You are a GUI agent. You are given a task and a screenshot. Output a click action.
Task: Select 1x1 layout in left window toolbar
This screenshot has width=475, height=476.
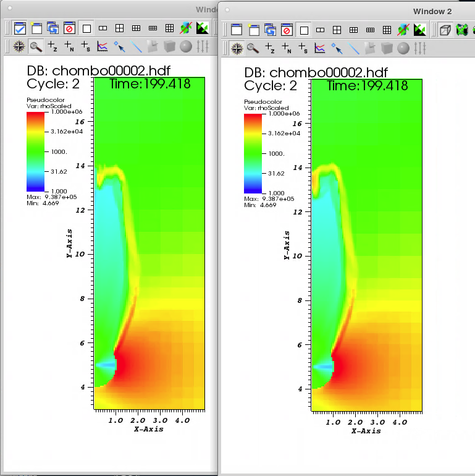click(x=86, y=28)
